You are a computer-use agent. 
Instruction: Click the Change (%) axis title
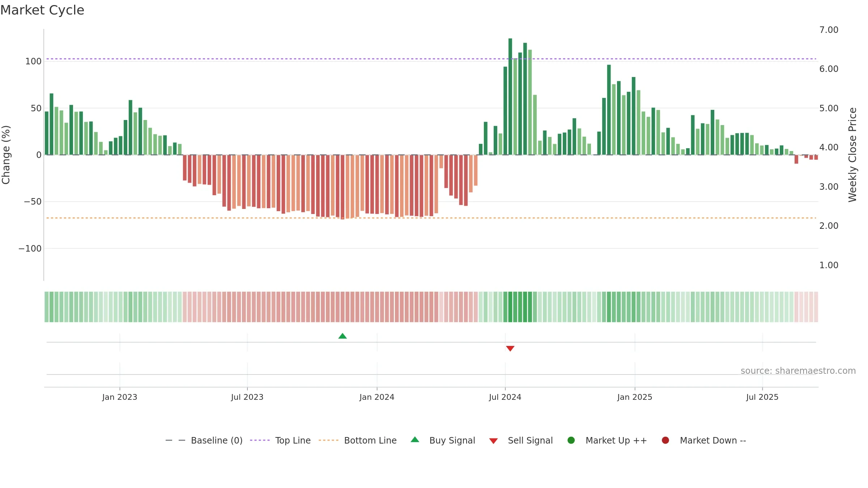[6, 155]
